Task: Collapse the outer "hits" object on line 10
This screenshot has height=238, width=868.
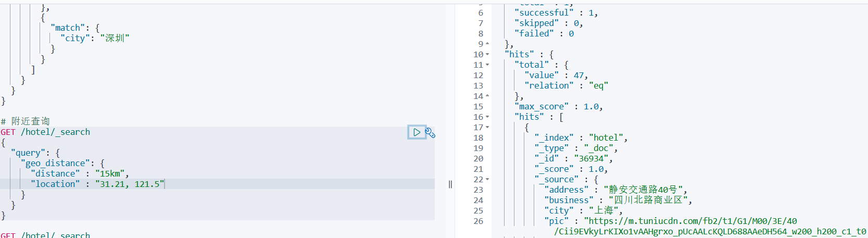Action: [487, 54]
